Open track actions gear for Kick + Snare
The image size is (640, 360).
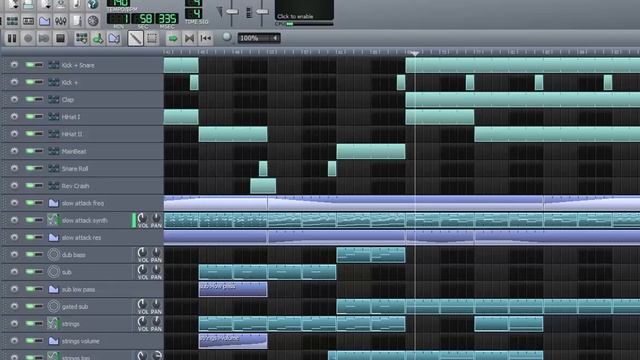[14, 65]
